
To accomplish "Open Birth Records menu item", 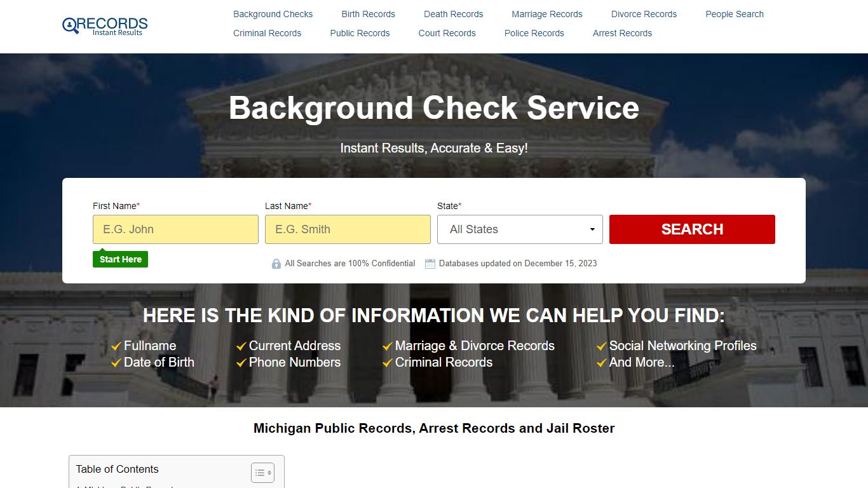I will point(368,14).
